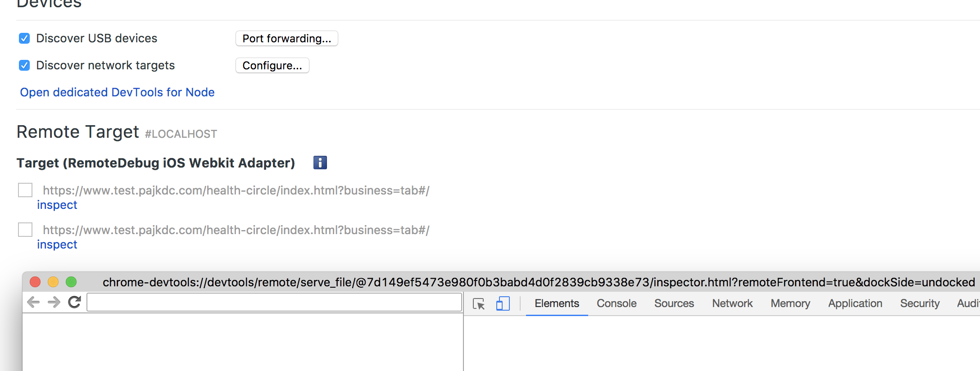The height and width of the screenshot is (371, 980).
Task: Check the second health-circle target checkbox
Action: (x=25, y=230)
